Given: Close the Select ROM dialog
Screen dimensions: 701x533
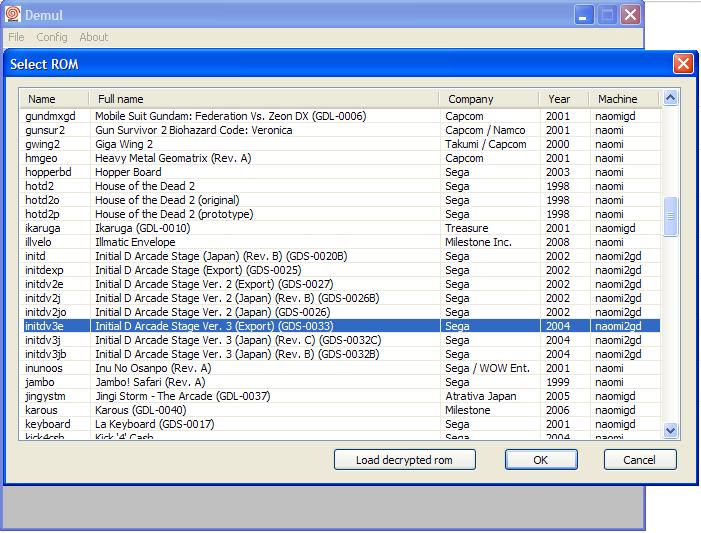Looking at the screenshot, I should (x=683, y=64).
